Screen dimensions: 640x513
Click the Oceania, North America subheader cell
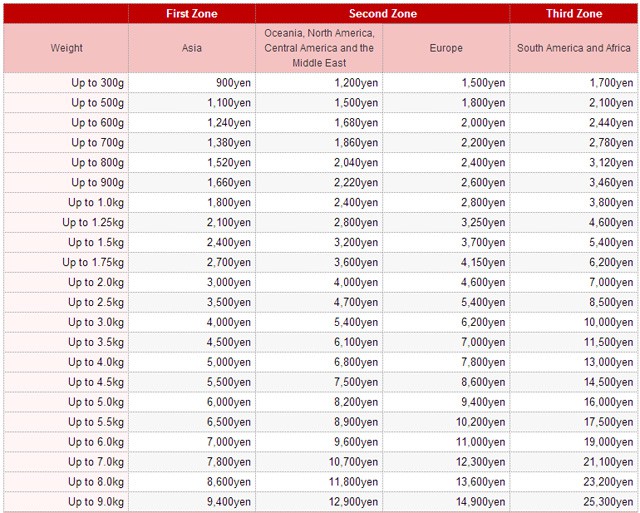click(x=319, y=48)
